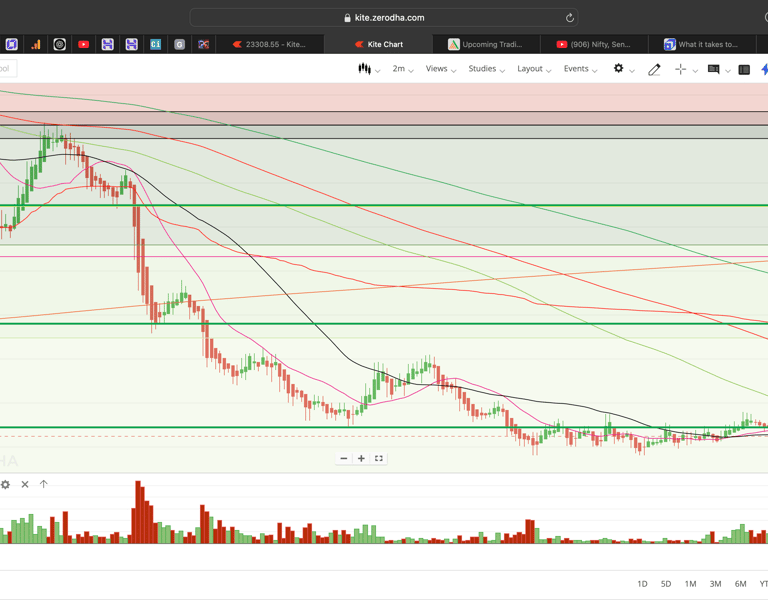Switch to the 23308.55 - Kite tab
Screen dimensions: 768x600
(269, 45)
